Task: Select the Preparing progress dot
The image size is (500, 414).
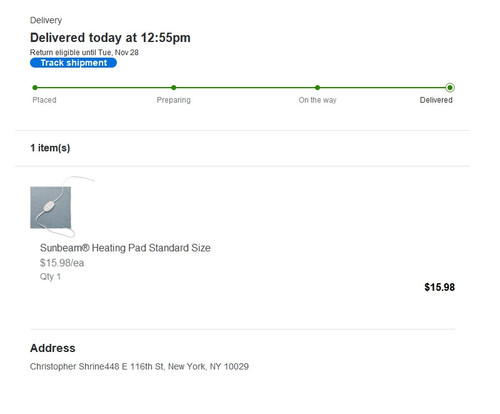Action: pos(174,88)
